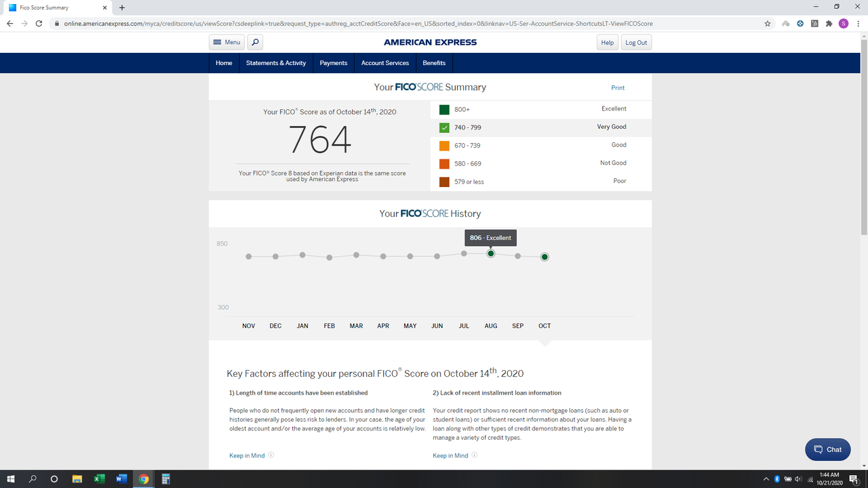Open the Help page
Screen dimensions: 868x488
pyautogui.click(x=607, y=42)
